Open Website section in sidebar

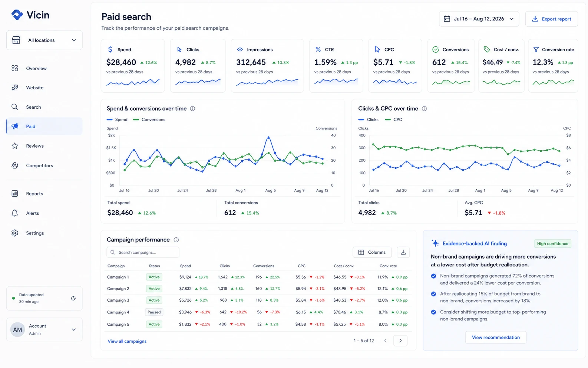coord(44,88)
